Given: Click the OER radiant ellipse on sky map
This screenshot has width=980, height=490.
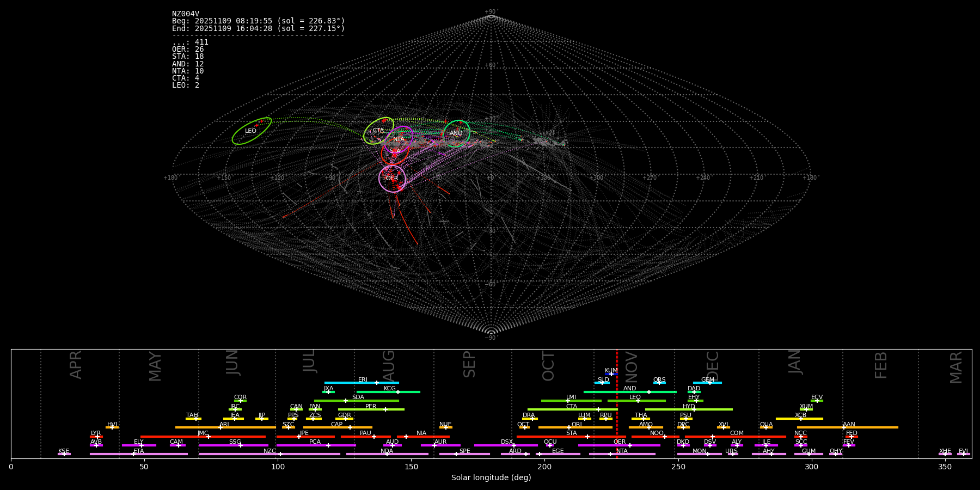Looking at the screenshot, I should point(392,179).
